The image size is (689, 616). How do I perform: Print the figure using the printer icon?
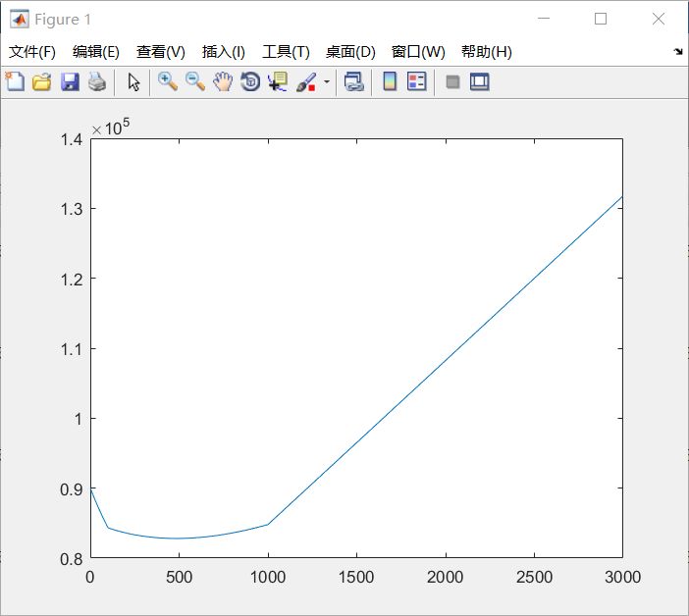click(x=96, y=82)
